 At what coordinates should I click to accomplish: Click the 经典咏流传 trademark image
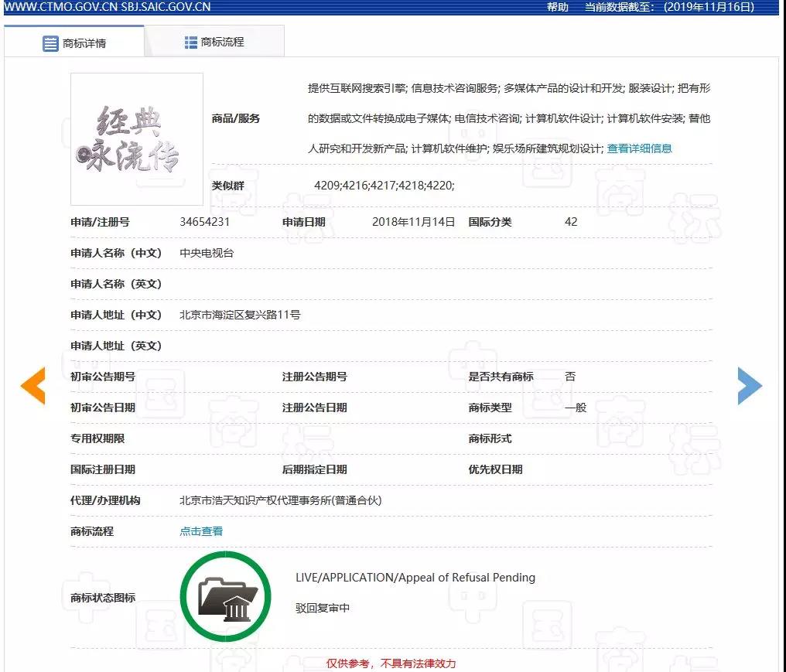click(137, 139)
